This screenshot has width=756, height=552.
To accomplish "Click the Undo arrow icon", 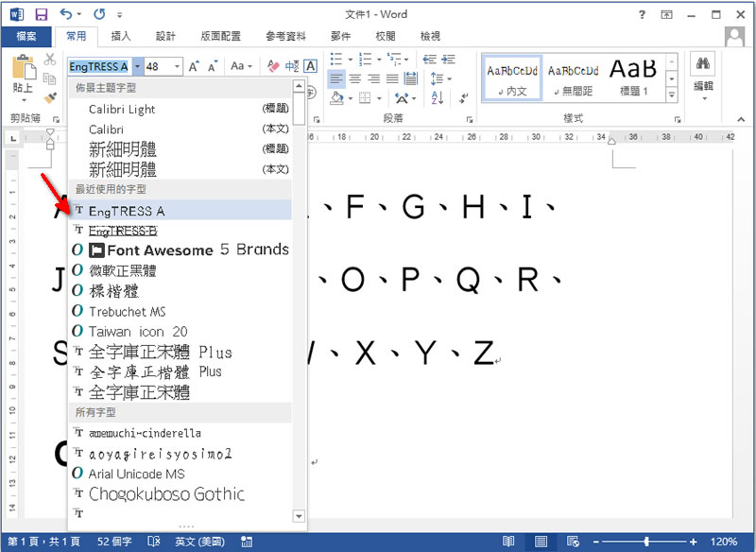I will tap(66, 14).
